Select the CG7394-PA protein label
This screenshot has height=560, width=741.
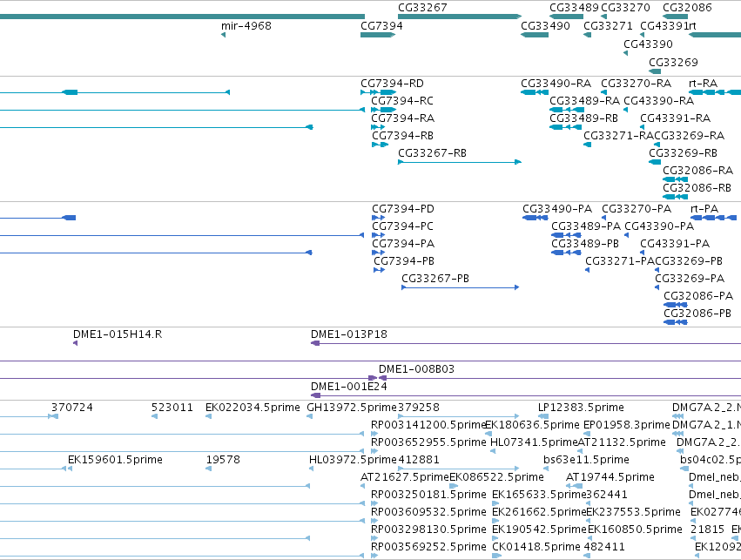click(x=403, y=245)
